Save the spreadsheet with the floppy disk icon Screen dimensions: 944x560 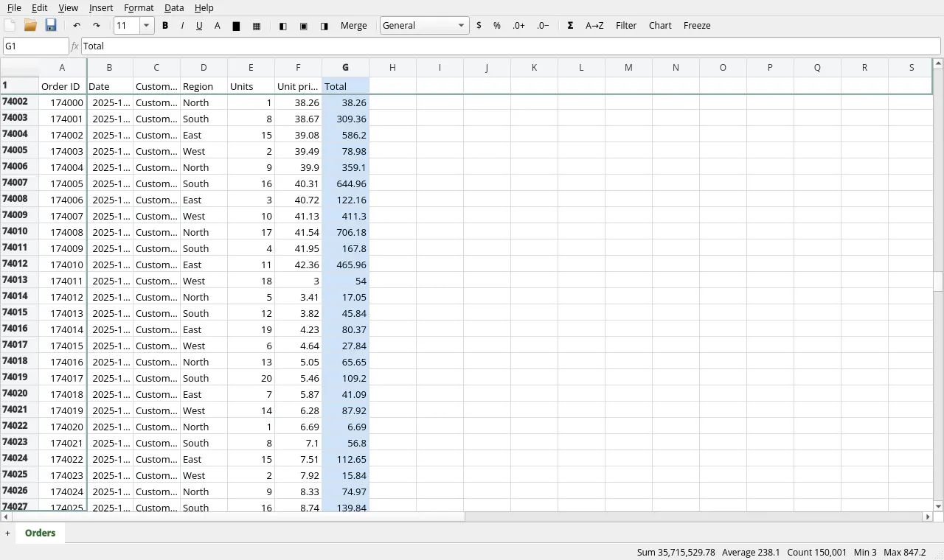(x=51, y=25)
